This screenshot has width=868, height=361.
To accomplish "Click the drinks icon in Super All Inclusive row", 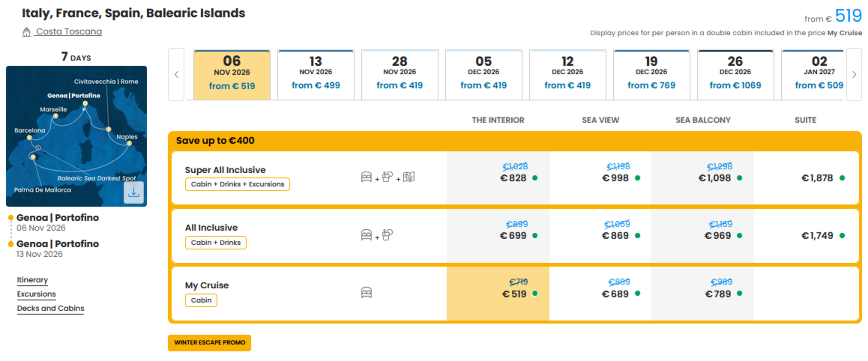I will point(387,177).
